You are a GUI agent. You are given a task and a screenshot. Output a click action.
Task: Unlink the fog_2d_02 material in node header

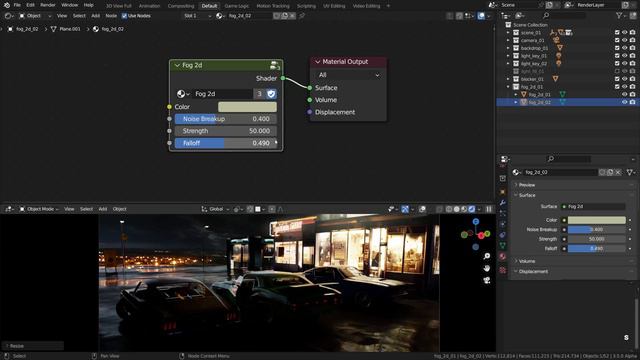click(x=292, y=16)
